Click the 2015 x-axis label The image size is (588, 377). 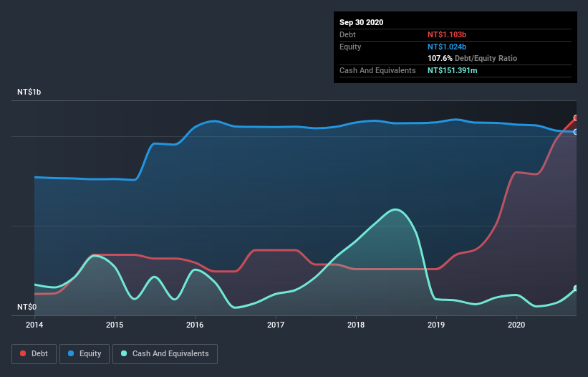(115, 325)
